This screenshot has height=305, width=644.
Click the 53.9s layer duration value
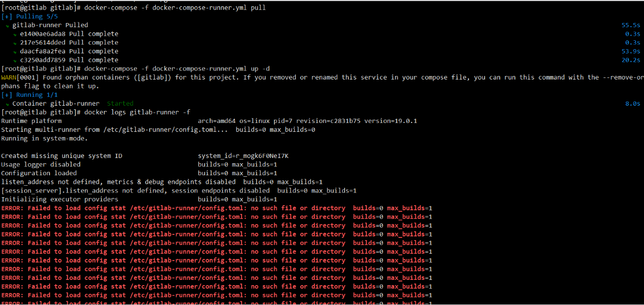631,51
